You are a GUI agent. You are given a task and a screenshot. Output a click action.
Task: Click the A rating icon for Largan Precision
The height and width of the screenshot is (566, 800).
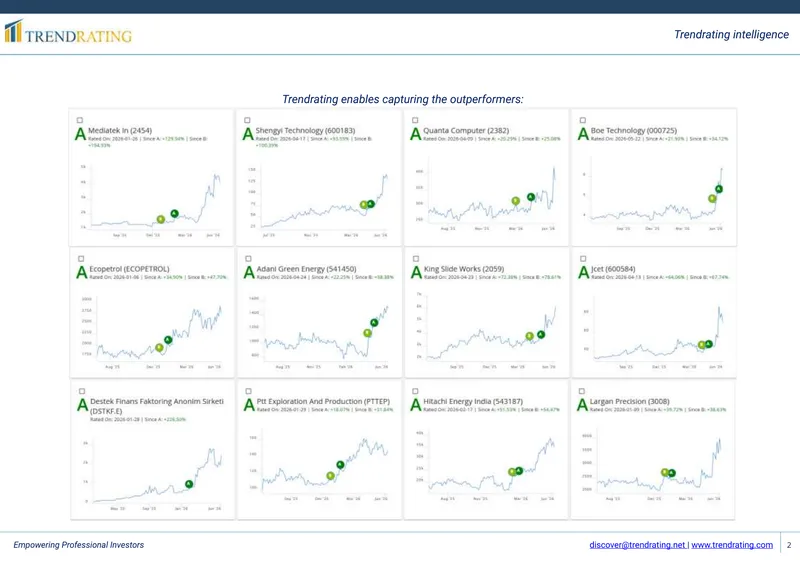582,405
